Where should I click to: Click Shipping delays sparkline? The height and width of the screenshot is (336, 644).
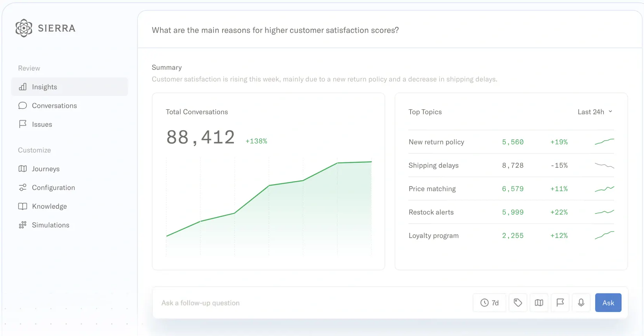pyautogui.click(x=604, y=165)
